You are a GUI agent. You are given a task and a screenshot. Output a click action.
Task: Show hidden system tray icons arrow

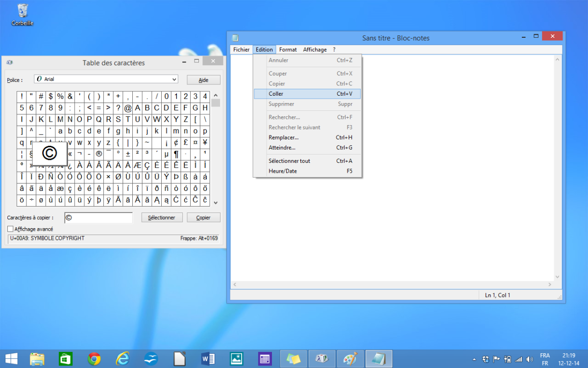coord(474,359)
